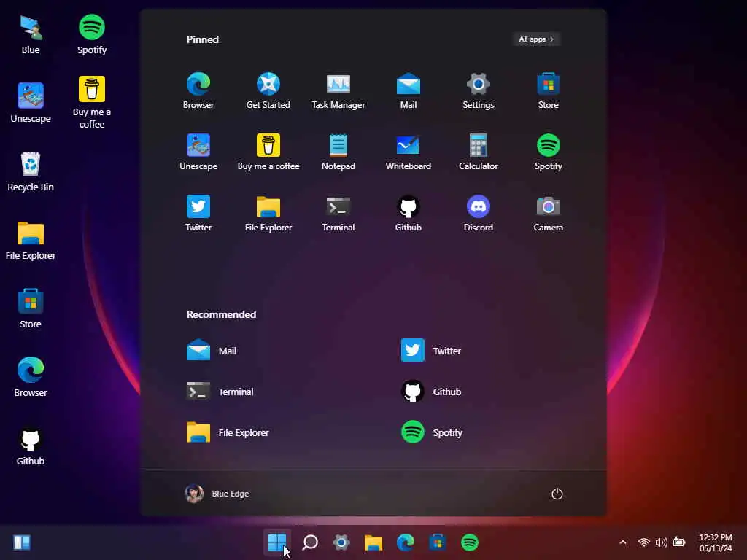Launch Get Started from pinned apps

[x=268, y=91]
